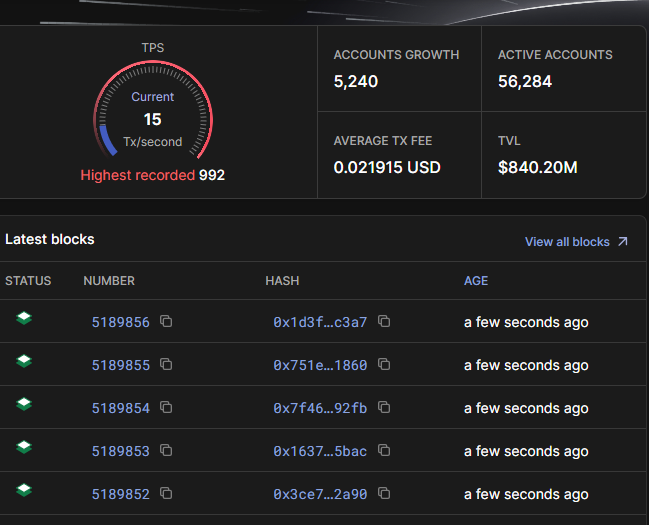Open block 5189853 details
Viewport: 649px width, 525px height.
click(x=120, y=451)
